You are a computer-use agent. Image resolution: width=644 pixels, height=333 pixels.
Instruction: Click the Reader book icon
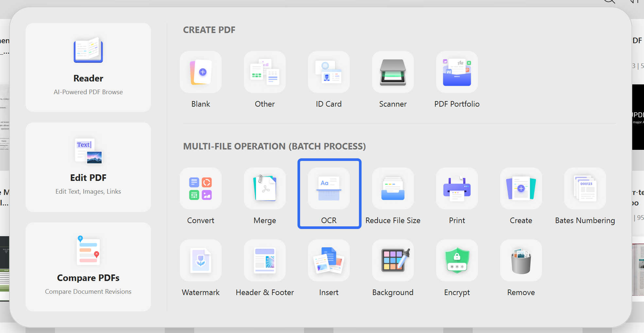point(88,50)
